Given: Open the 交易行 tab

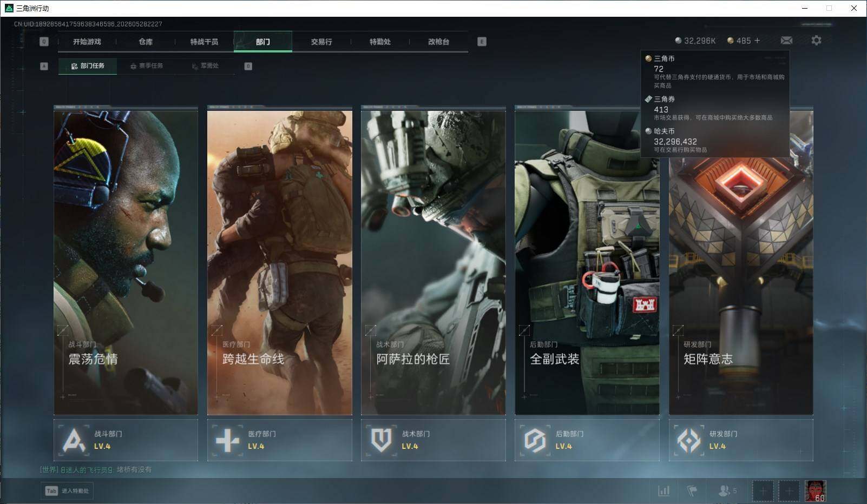Looking at the screenshot, I should click(321, 42).
